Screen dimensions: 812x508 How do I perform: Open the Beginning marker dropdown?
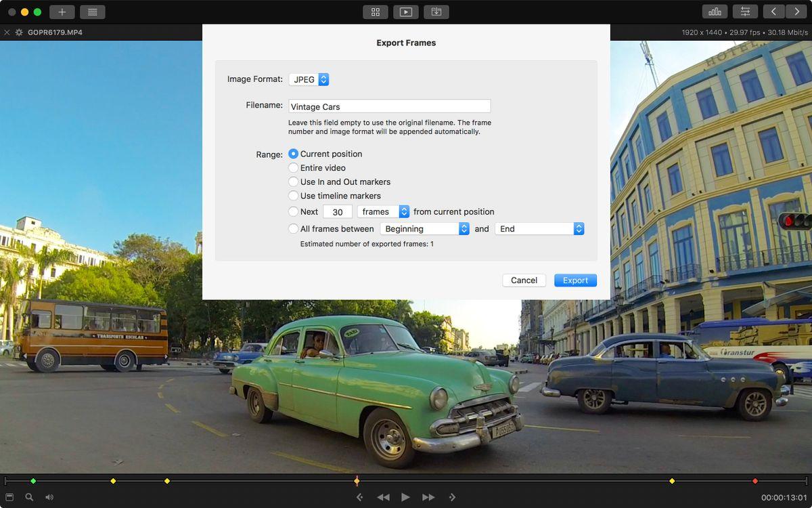pyautogui.click(x=425, y=229)
